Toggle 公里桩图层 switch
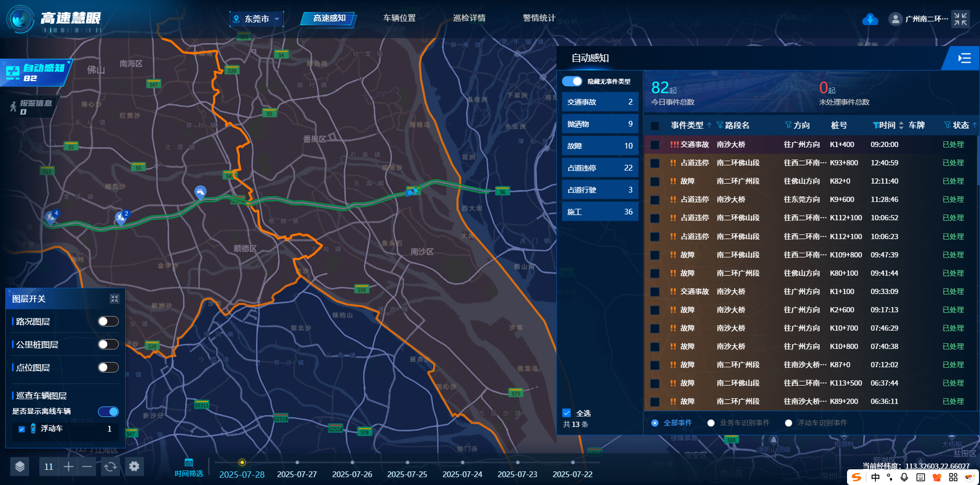 click(x=108, y=344)
